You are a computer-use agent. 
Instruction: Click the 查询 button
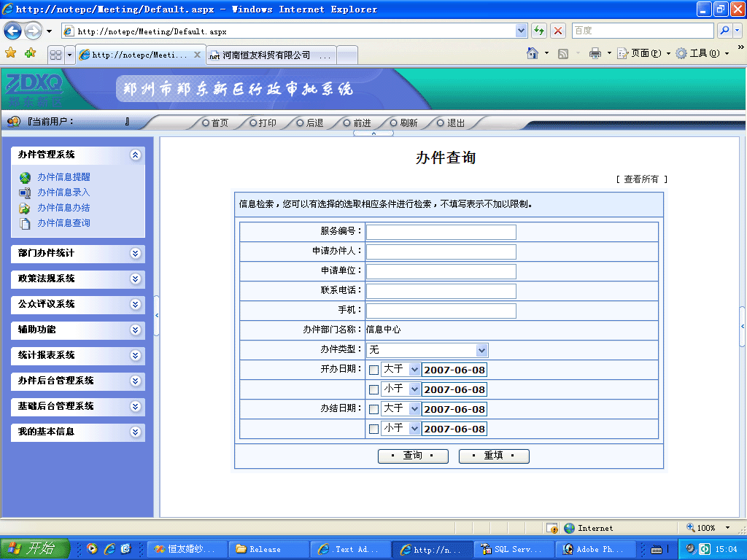pos(413,456)
